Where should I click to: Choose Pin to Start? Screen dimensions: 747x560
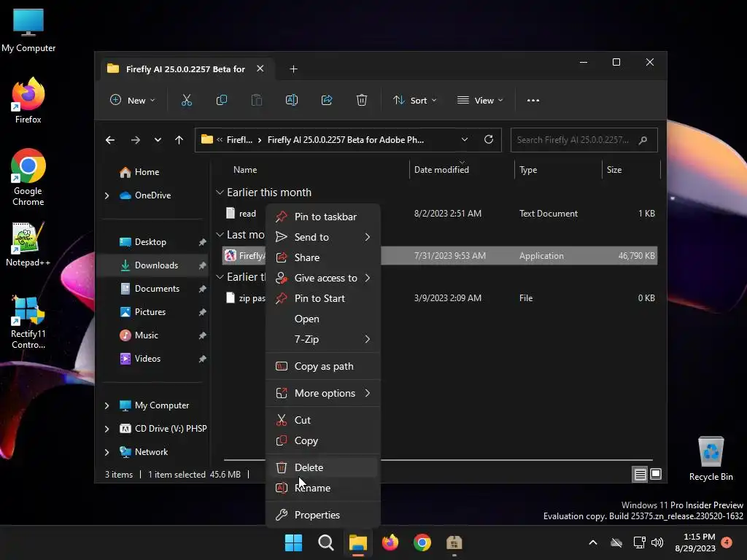[x=323, y=298]
